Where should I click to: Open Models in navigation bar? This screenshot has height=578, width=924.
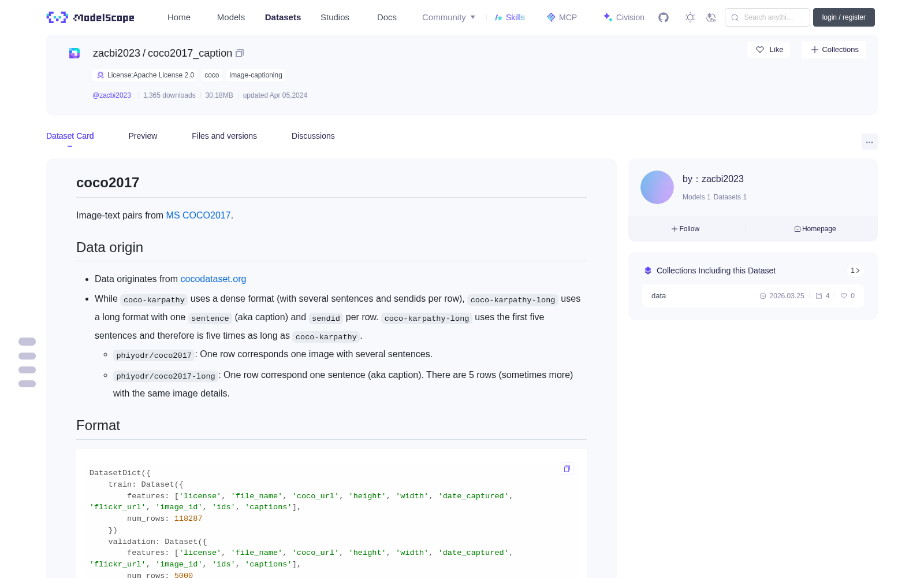pyautogui.click(x=231, y=17)
